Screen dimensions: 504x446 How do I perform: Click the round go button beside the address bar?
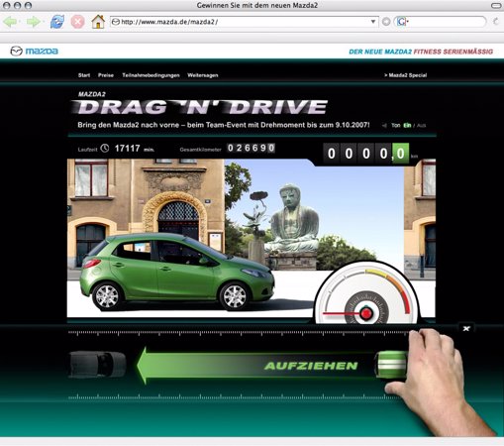coord(386,22)
